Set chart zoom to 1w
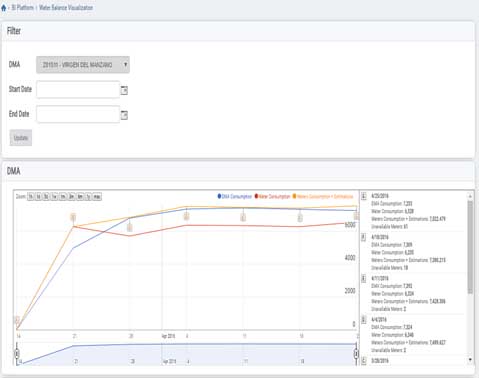The image size is (479, 378). coord(55,197)
